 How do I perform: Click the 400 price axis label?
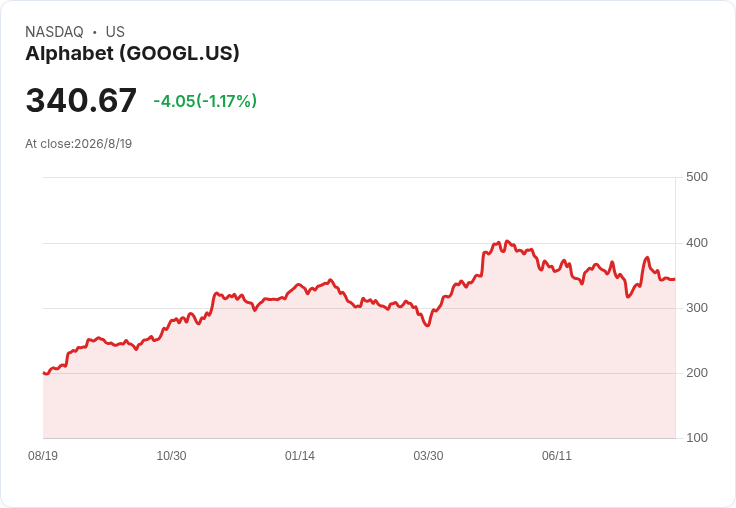697,243
